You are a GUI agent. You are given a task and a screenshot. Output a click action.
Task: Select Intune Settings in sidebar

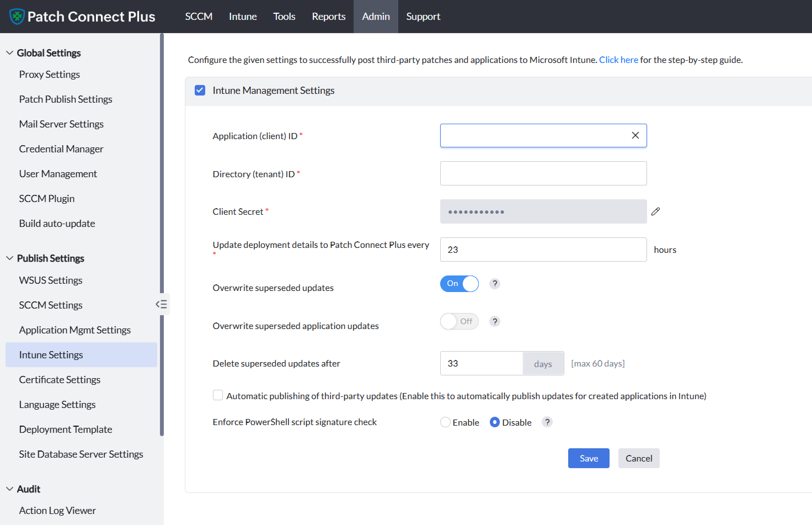pyautogui.click(x=81, y=355)
